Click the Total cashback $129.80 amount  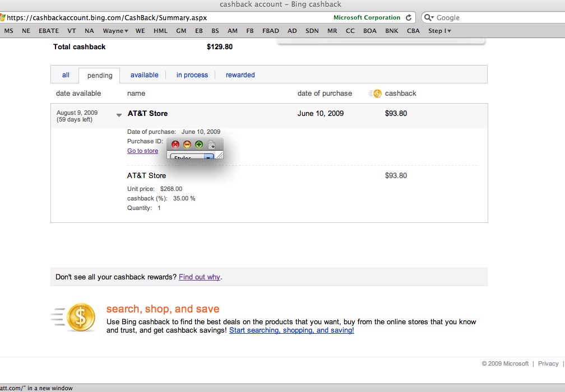click(x=220, y=47)
